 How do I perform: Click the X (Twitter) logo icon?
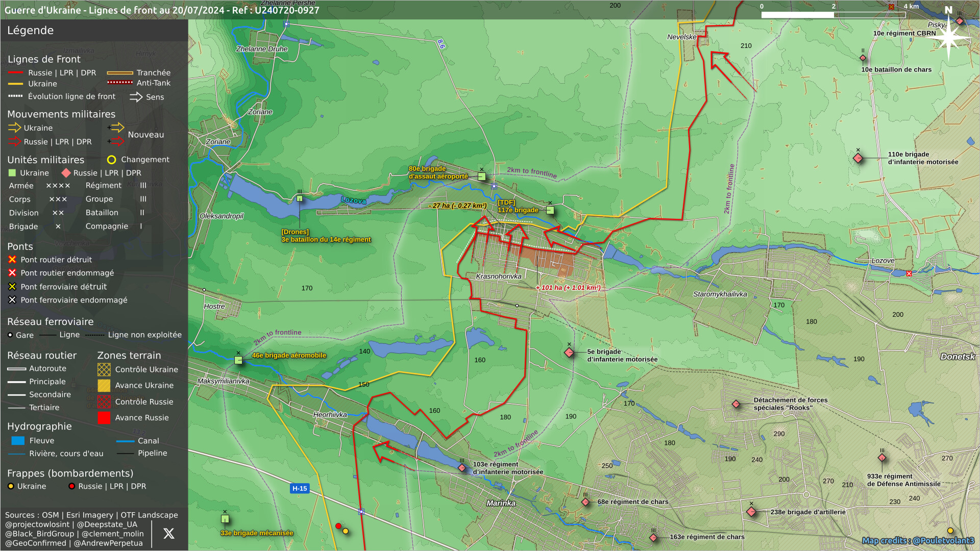coord(168,534)
